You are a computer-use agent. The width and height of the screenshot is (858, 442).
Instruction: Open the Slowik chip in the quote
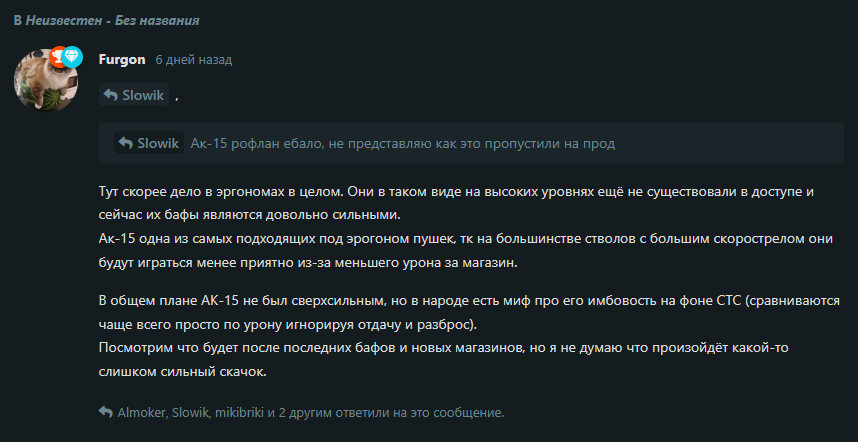click(149, 143)
